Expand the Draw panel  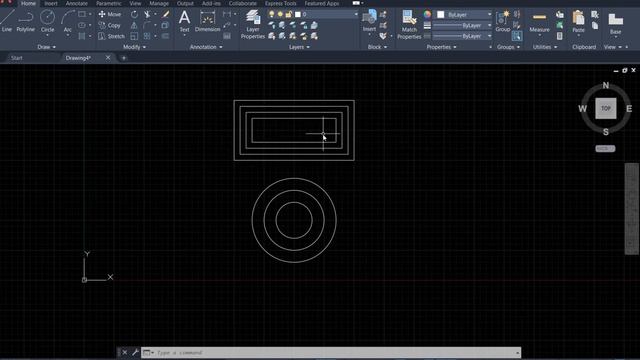point(46,47)
